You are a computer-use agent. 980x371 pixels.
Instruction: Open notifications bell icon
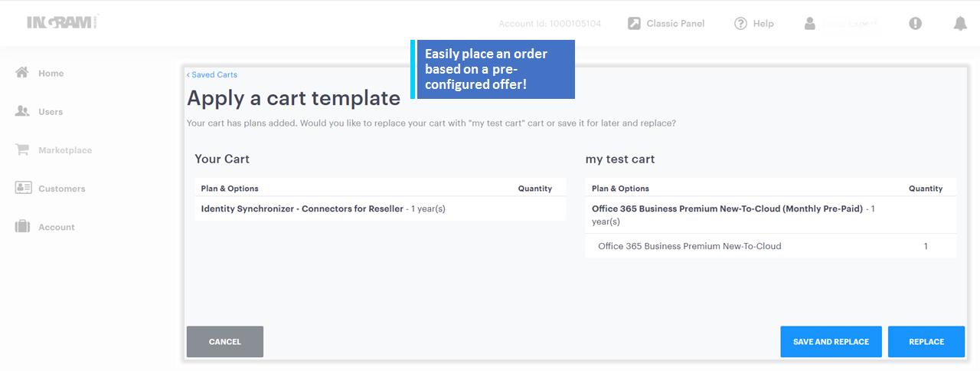pyautogui.click(x=960, y=24)
